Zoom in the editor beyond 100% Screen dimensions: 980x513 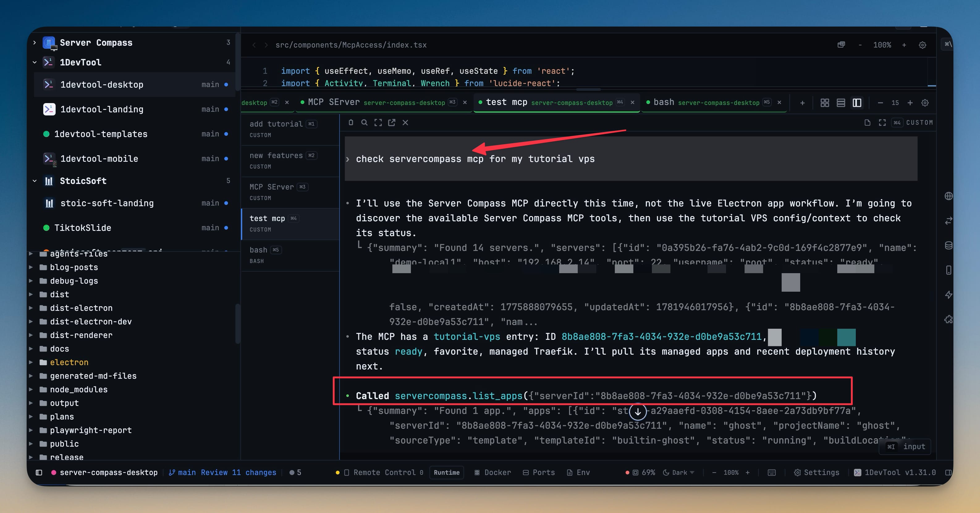click(904, 45)
